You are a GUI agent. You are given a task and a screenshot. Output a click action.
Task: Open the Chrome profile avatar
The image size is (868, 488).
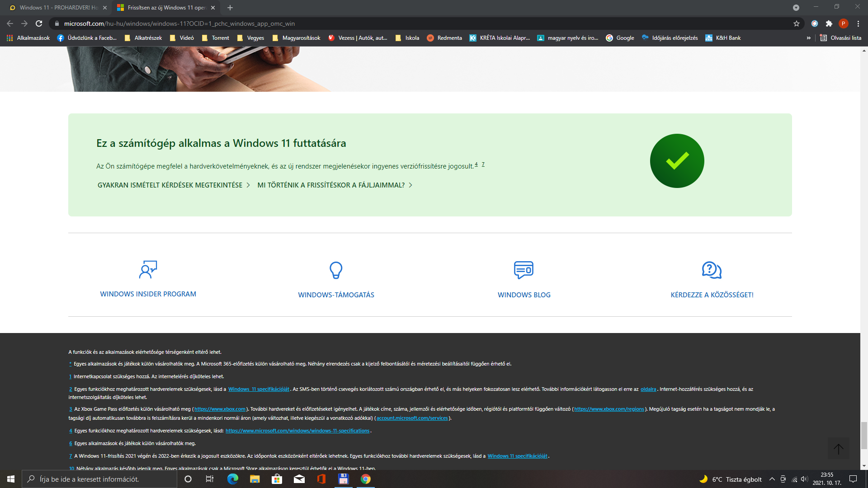tap(844, 23)
